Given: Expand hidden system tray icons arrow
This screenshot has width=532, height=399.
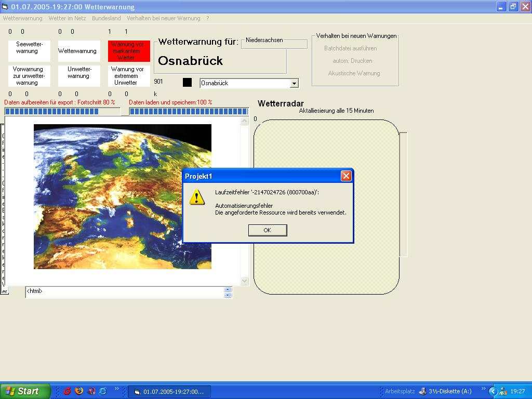Looking at the screenshot, I should (494, 391).
